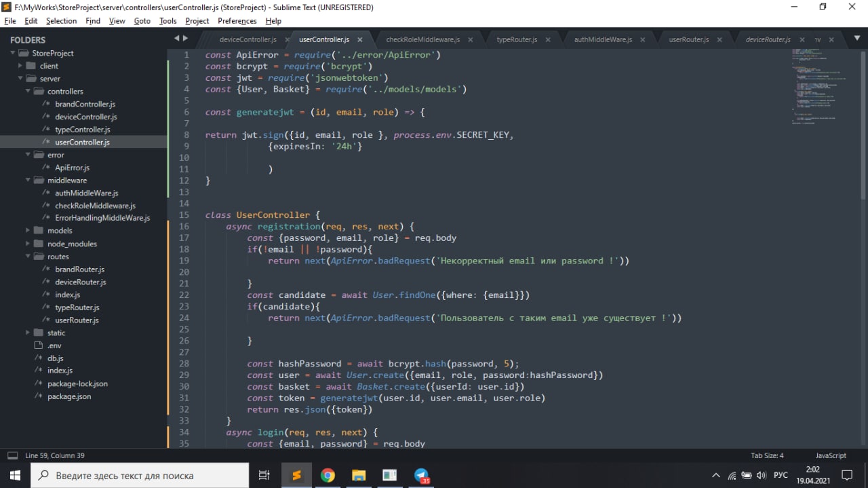868x488 pixels.
Task: Switch to the userRouter.js tab
Action: 689,39
